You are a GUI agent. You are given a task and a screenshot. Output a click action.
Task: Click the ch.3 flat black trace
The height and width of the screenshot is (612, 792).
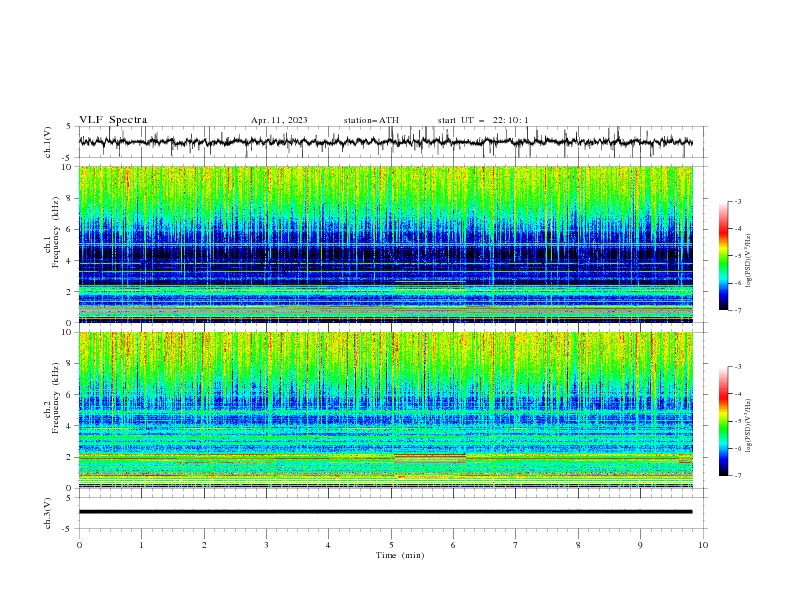coord(385,512)
